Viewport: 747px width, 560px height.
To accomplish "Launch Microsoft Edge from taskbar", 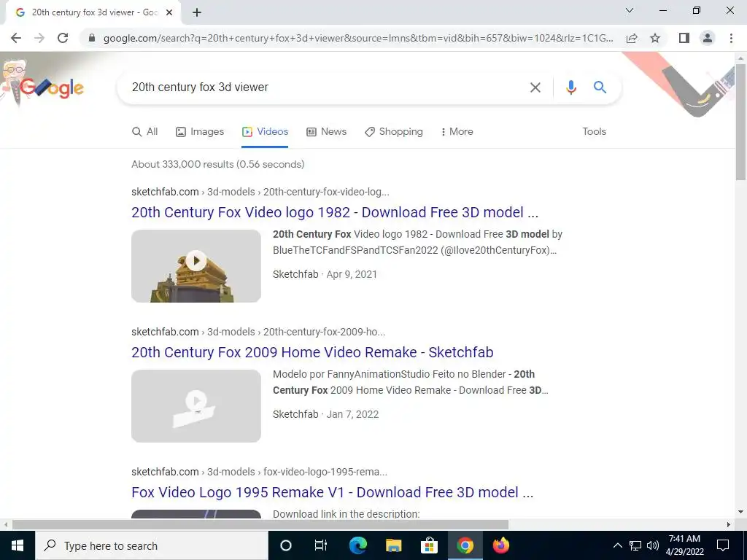I will [x=357, y=545].
